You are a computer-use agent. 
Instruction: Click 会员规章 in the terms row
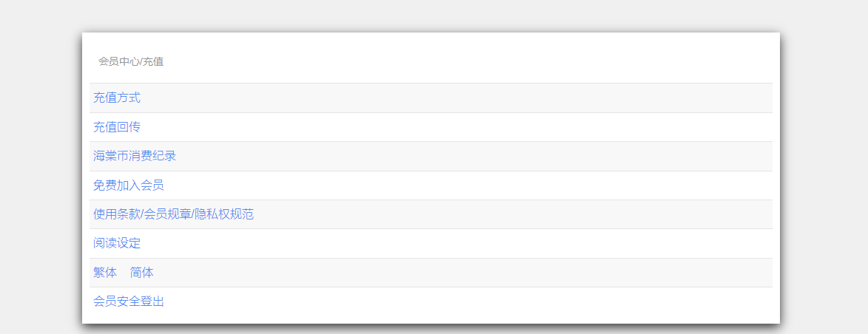pos(166,214)
